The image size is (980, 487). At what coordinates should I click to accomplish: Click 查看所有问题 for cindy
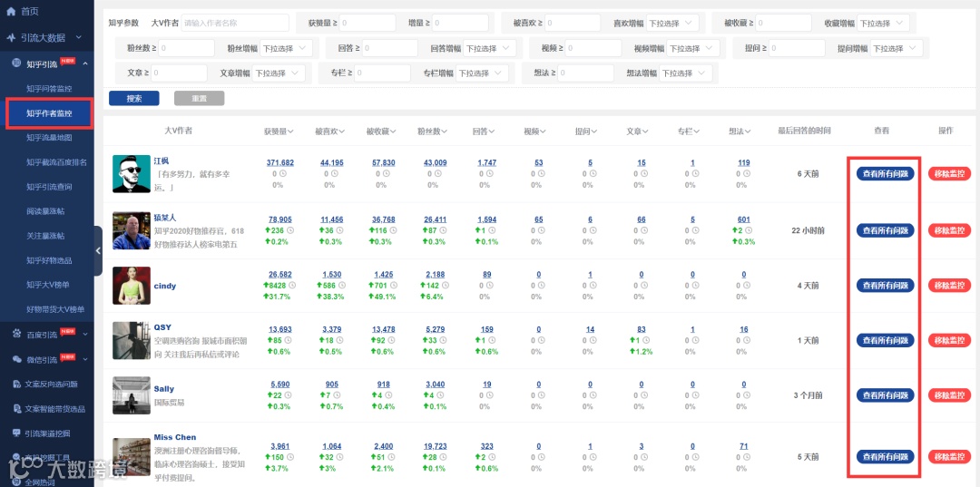point(885,286)
